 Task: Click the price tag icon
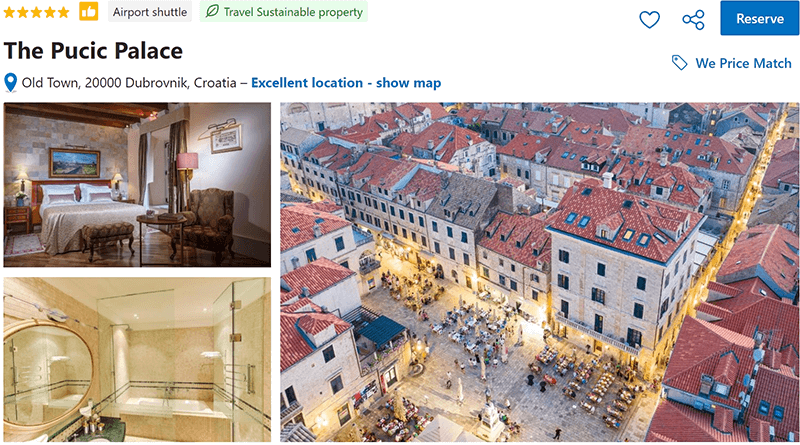click(679, 63)
